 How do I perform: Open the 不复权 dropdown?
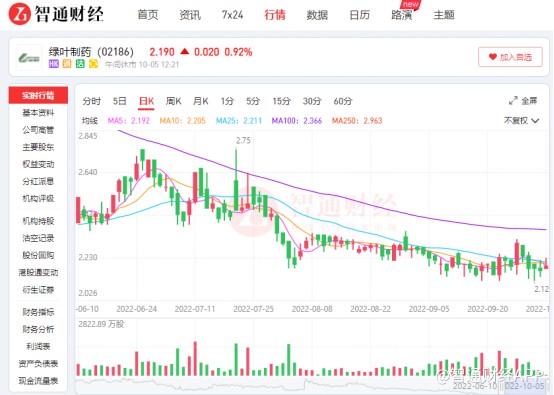point(521,121)
